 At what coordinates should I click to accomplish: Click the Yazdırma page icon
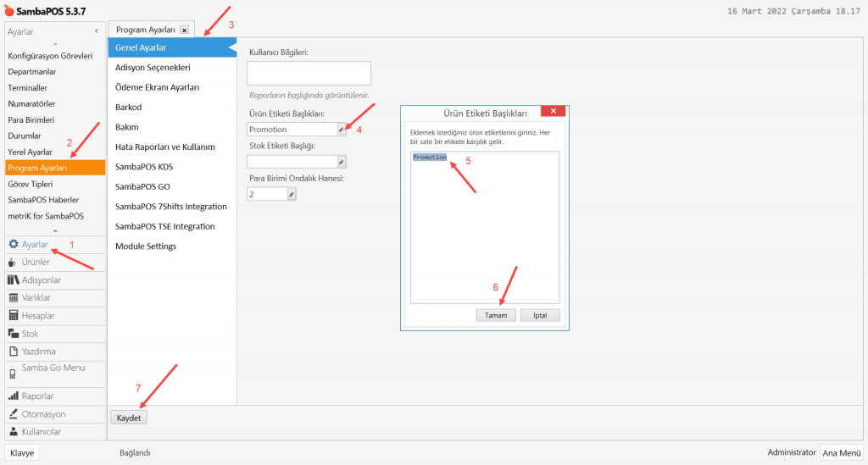(x=14, y=352)
